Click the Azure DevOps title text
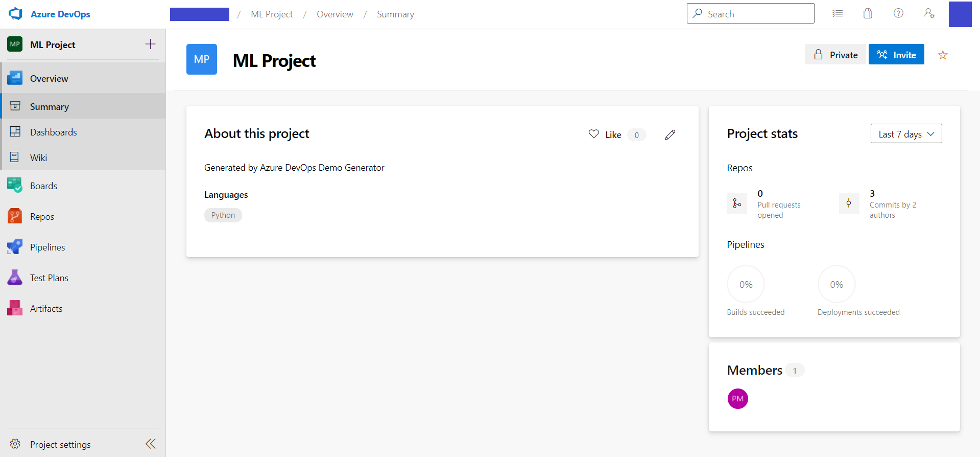980x457 pixels. [x=60, y=14]
